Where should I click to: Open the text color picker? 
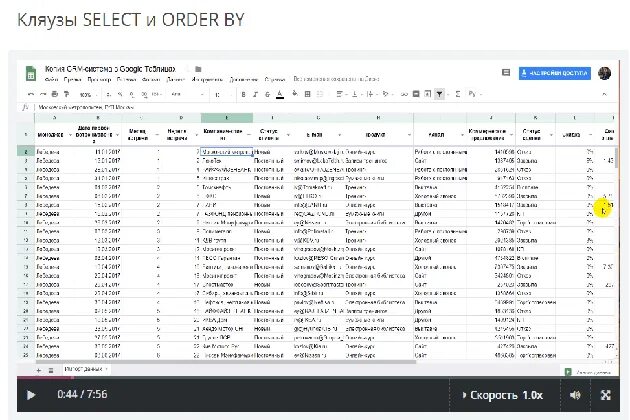280,94
